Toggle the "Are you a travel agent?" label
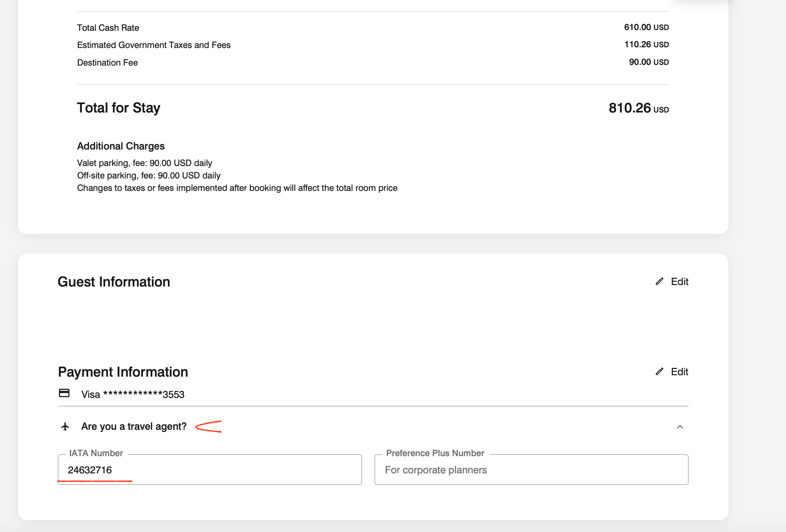 [x=134, y=426]
